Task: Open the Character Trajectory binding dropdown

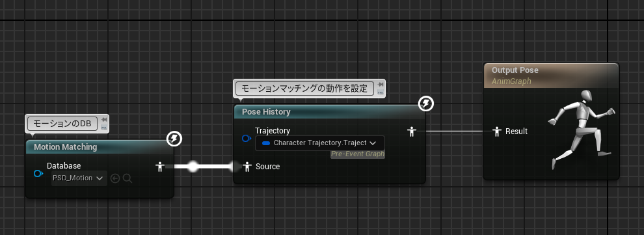Action: pos(320,143)
